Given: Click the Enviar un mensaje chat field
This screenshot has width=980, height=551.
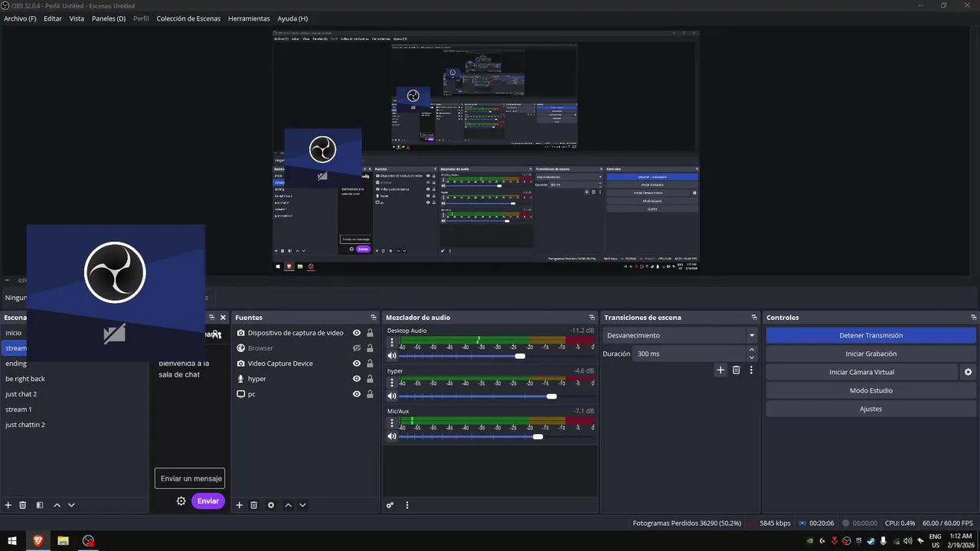Looking at the screenshot, I should [190, 478].
